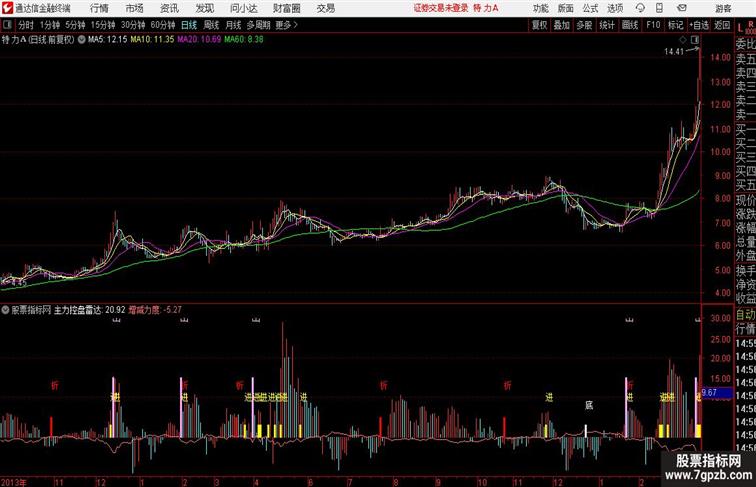Switch to 60分钟 period
The height and width of the screenshot is (487, 756).
pos(163,25)
